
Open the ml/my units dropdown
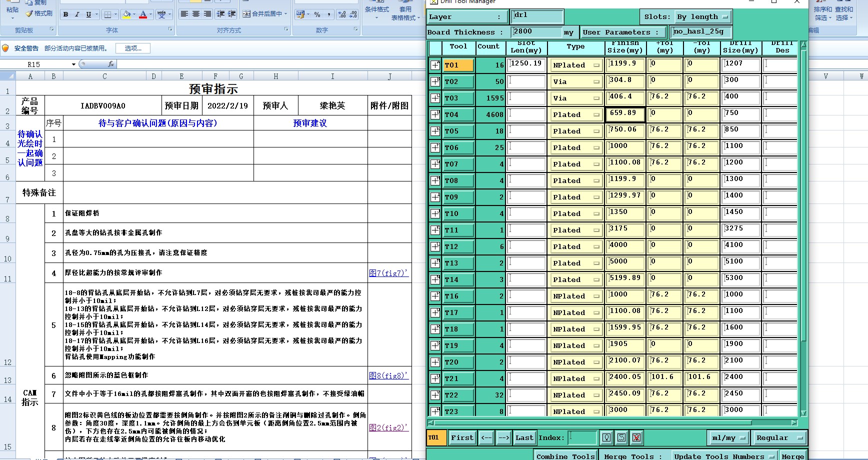tap(728, 438)
